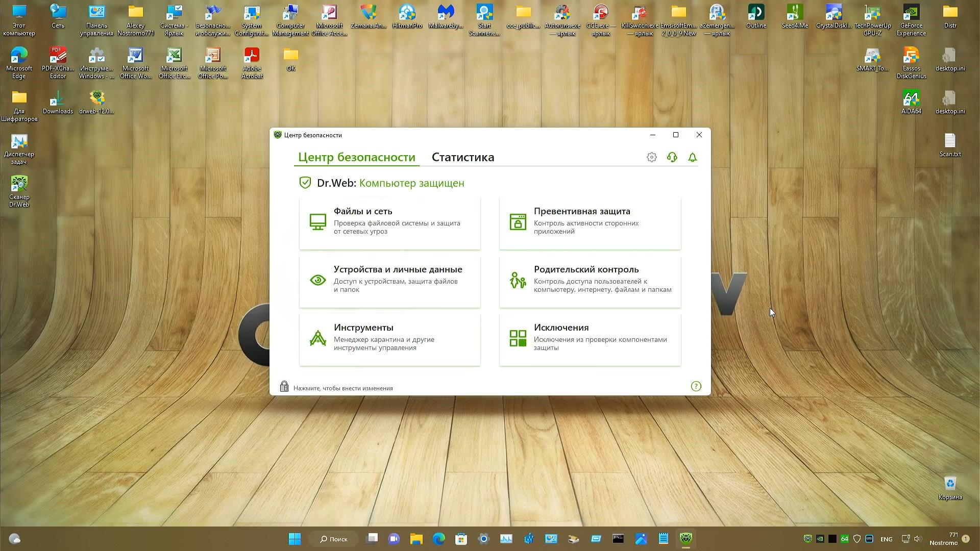Select the Центр безопасности tab
980x551 pixels.
356,157
